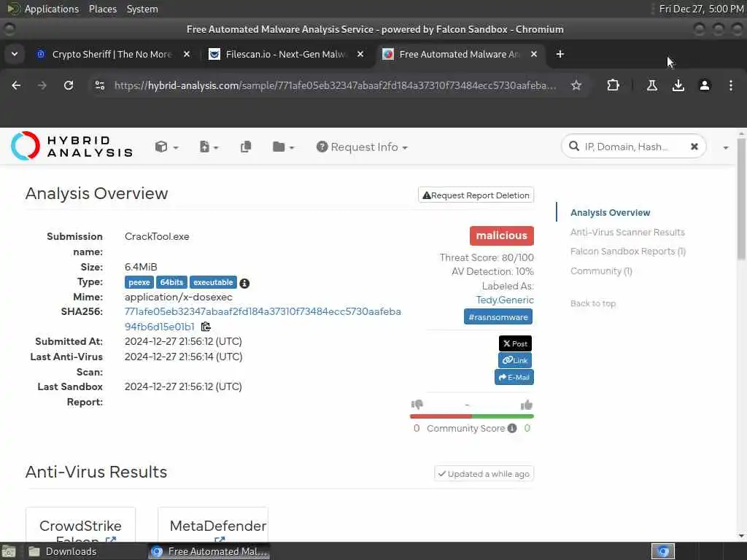Open the Applications menu
The width and height of the screenshot is (747, 560).
52,9
